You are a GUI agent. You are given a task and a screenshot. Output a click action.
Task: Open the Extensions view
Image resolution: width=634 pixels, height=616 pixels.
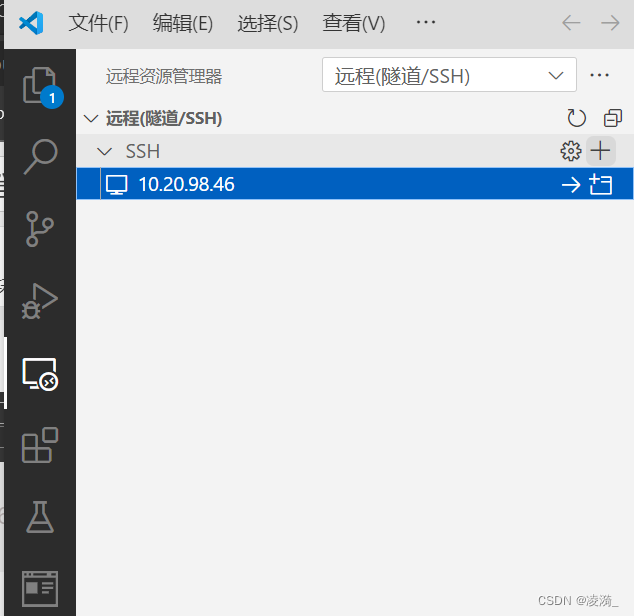click(x=40, y=445)
